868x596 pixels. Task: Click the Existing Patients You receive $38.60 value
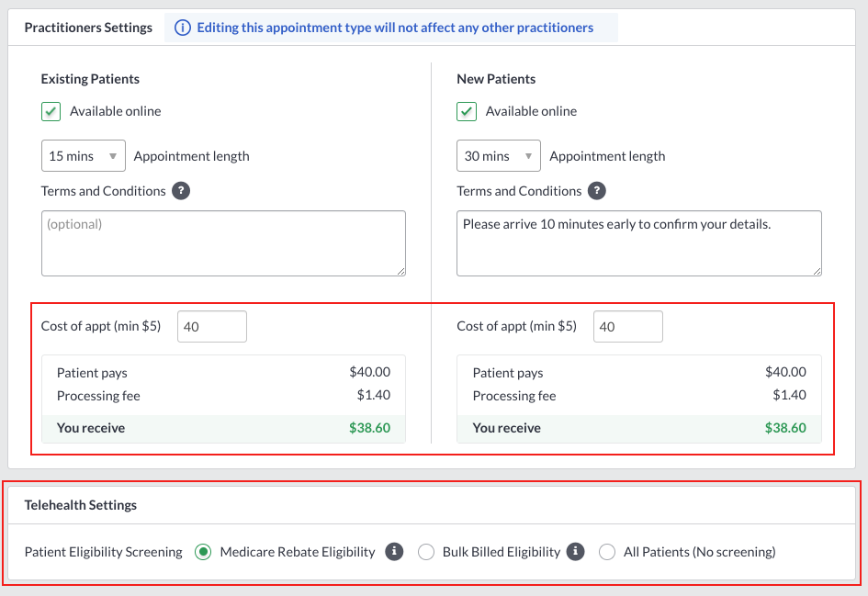[x=370, y=428]
